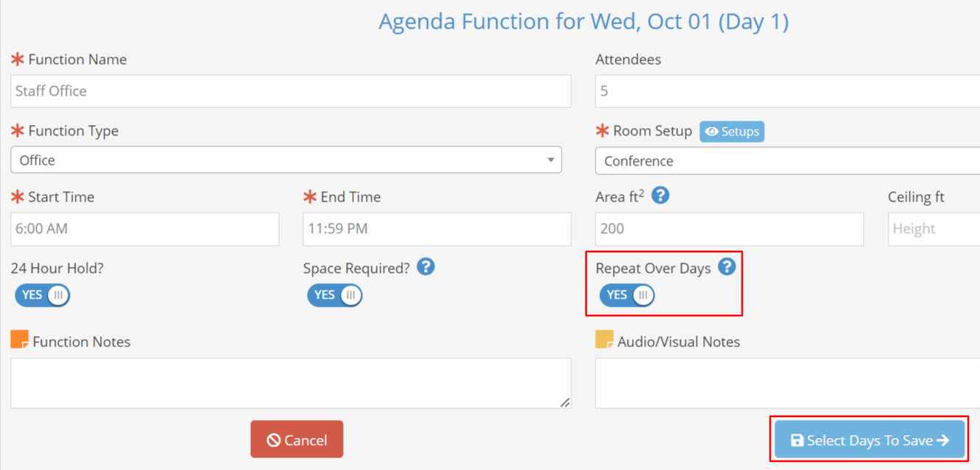980x470 pixels.
Task: Click the eye Setups button
Action: [732, 132]
